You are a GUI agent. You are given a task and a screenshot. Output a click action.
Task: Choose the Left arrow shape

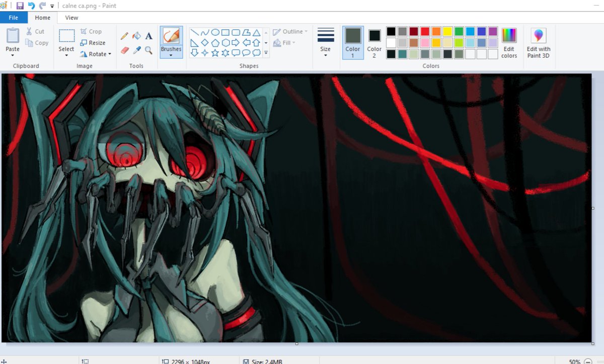pyautogui.click(x=246, y=43)
